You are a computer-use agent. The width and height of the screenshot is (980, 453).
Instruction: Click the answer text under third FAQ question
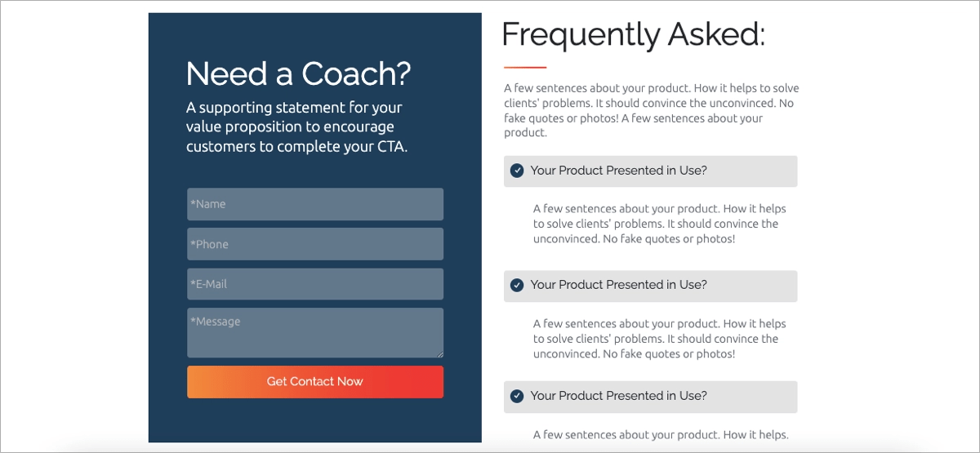coord(661,435)
